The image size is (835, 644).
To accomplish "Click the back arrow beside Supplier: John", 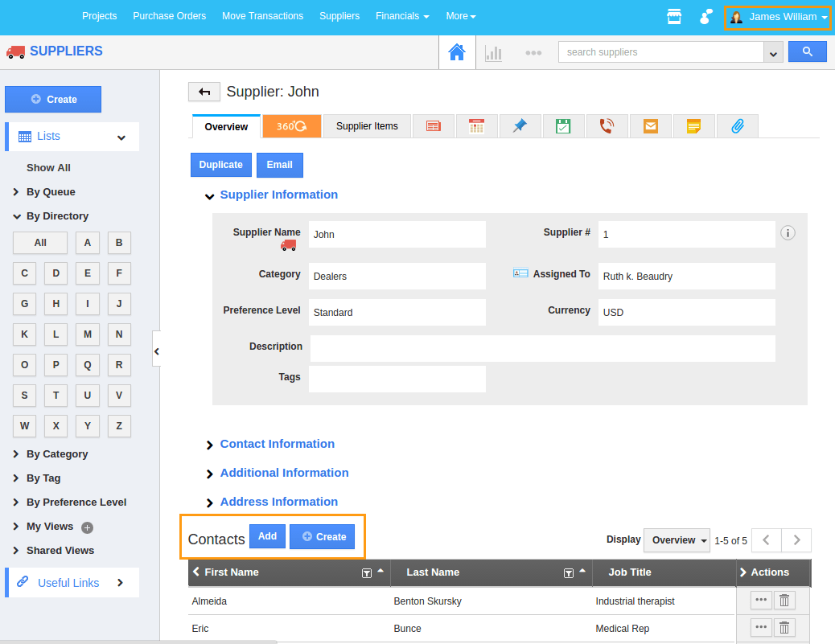I will (x=204, y=92).
